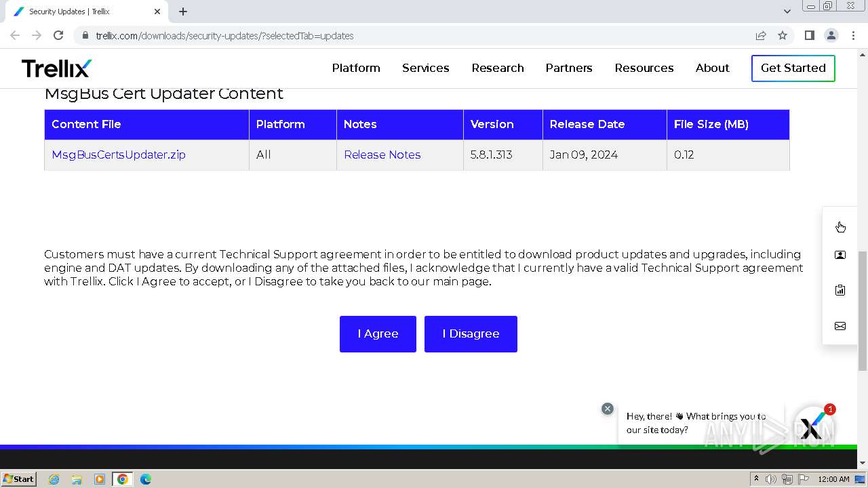Viewport: 868px width, 488px height.
Task: Show the desktop from the taskbar corner
Action: pyautogui.click(x=861, y=479)
